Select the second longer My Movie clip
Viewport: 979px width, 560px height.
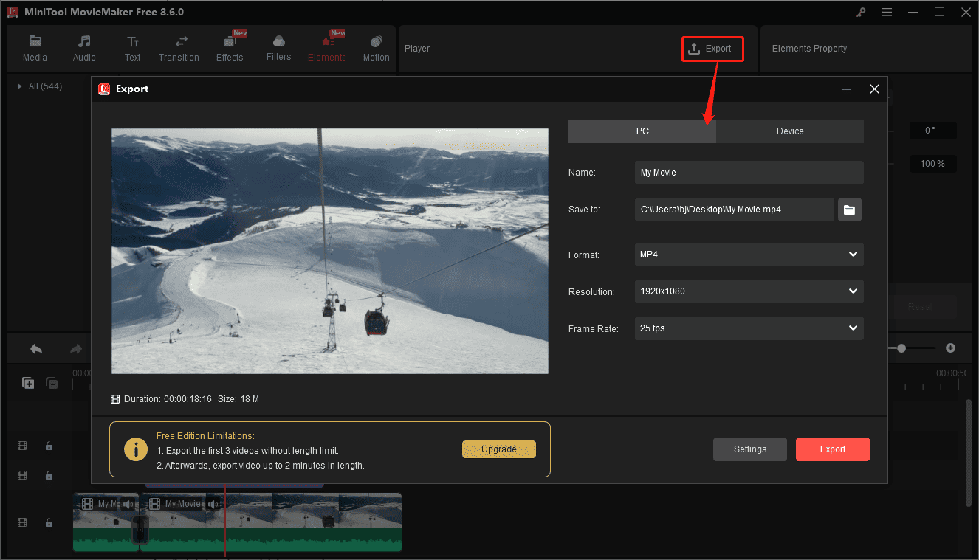pyautogui.click(x=271, y=522)
